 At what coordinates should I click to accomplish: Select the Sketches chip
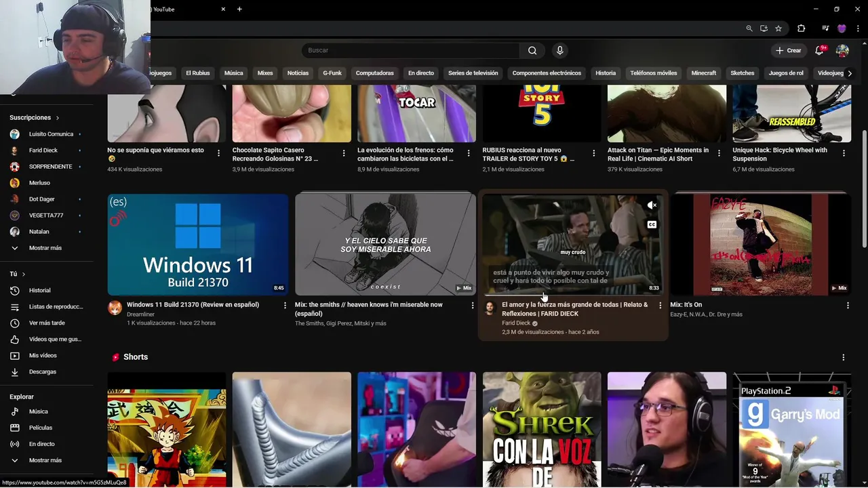[742, 73]
